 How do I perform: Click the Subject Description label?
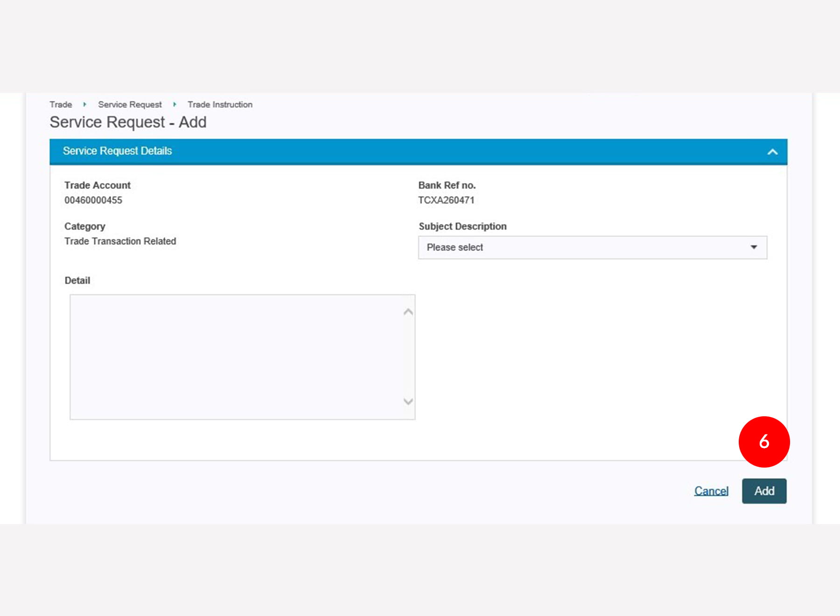click(462, 226)
